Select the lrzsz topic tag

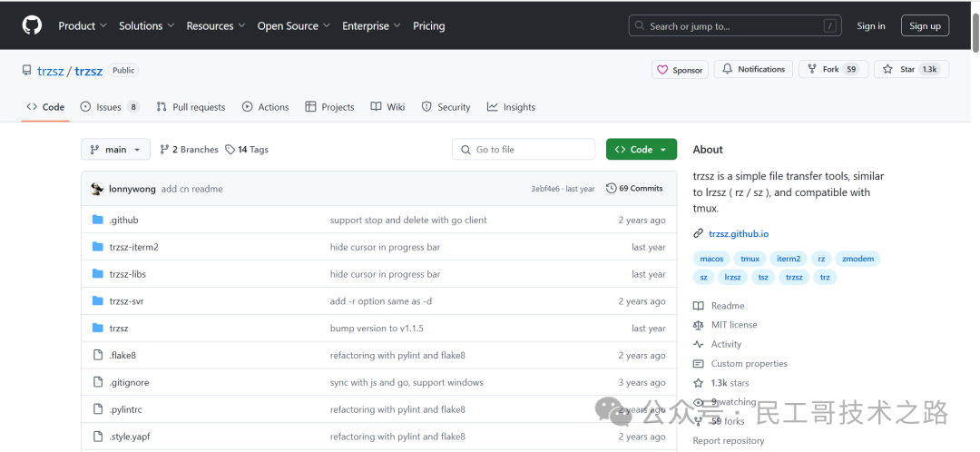[733, 277]
